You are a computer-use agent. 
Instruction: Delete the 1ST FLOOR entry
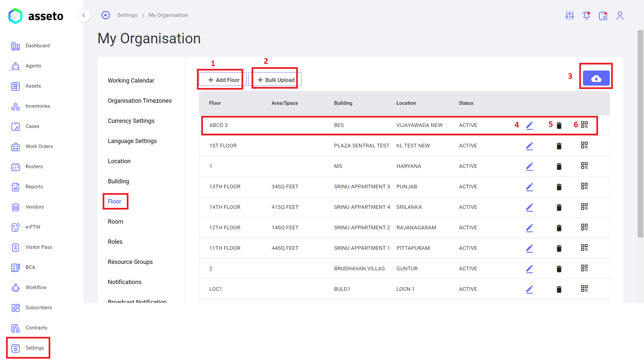tap(559, 146)
